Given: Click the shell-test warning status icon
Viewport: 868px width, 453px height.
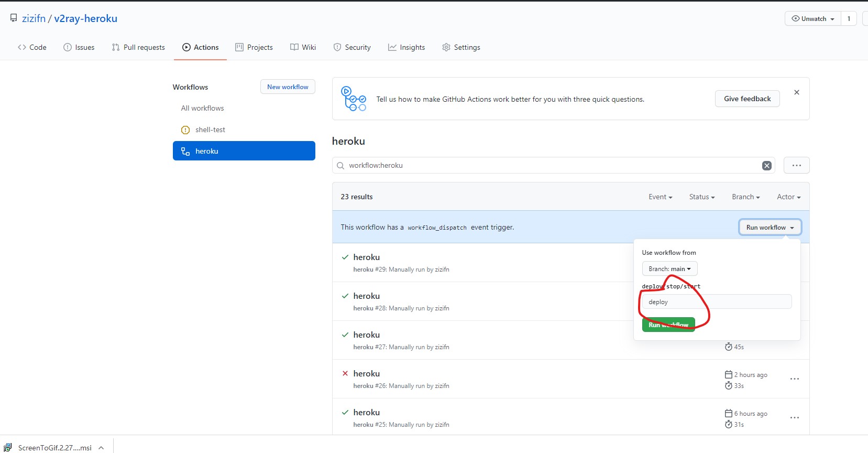Looking at the screenshot, I should coord(185,130).
